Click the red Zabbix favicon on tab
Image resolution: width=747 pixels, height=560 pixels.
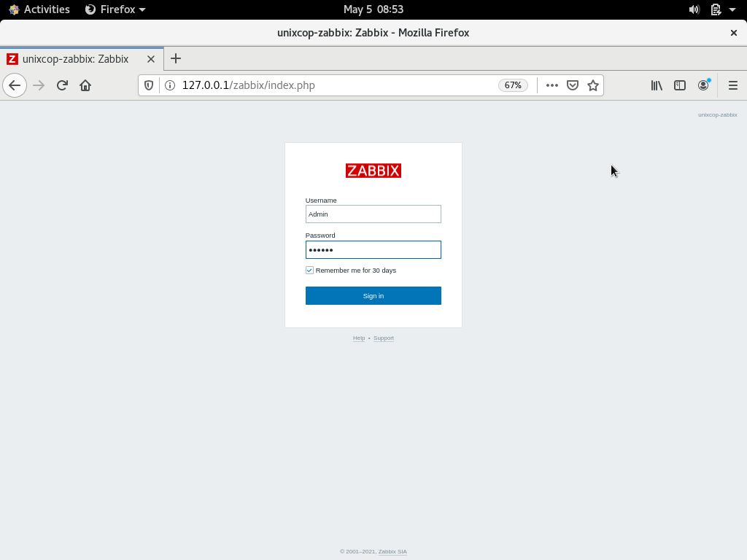point(12,59)
